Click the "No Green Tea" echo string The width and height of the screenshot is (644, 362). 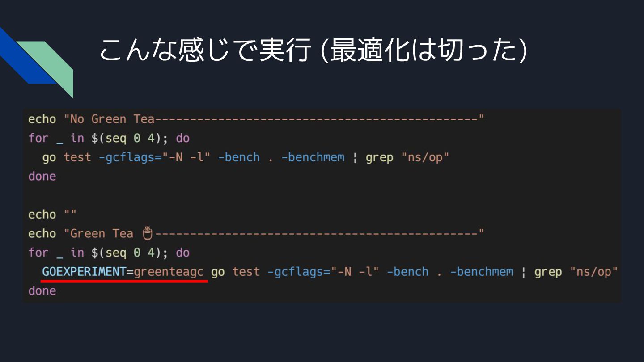point(110,119)
